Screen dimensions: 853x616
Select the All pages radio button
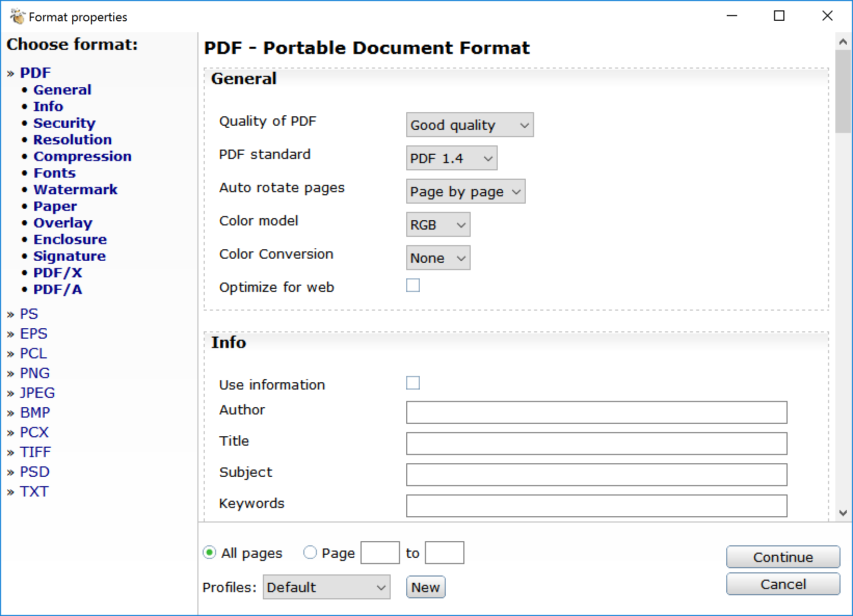(x=209, y=553)
